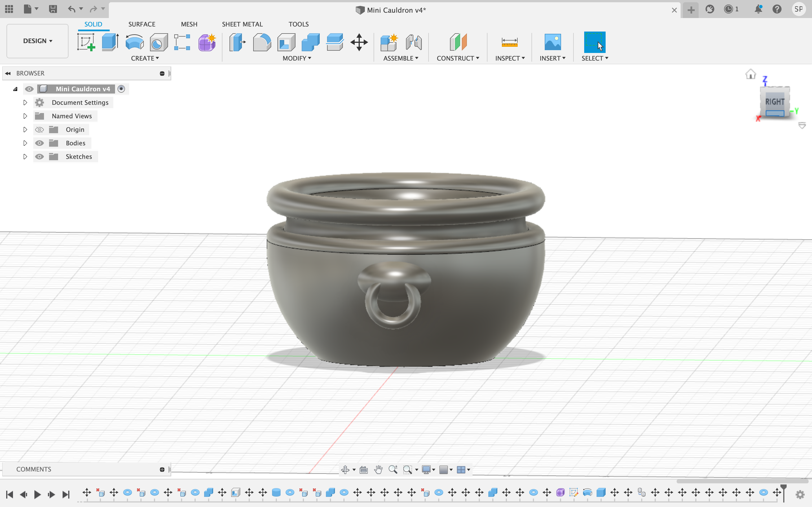Open the CONSTRUCT menu

tap(458, 58)
